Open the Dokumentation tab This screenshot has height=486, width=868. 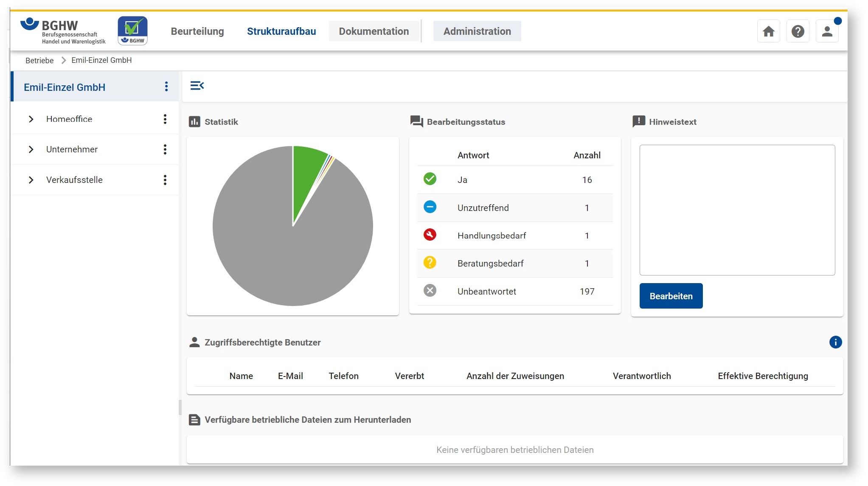pyautogui.click(x=374, y=31)
